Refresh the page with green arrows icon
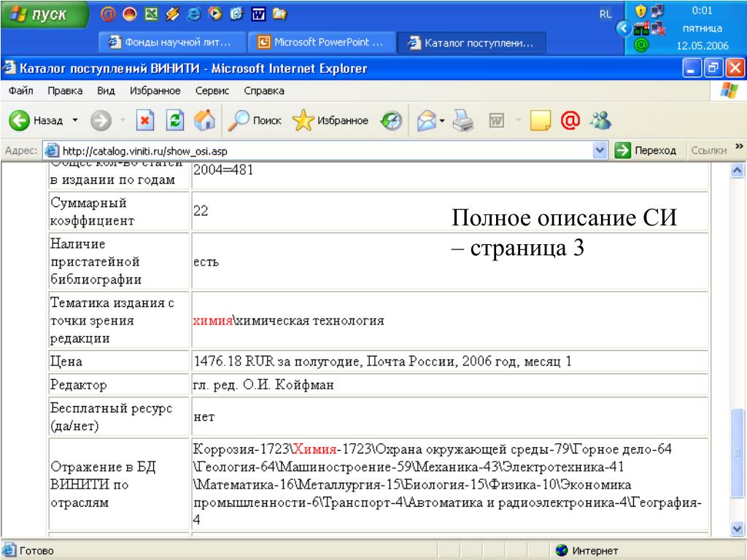This screenshot has width=747, height=560. 175,120
